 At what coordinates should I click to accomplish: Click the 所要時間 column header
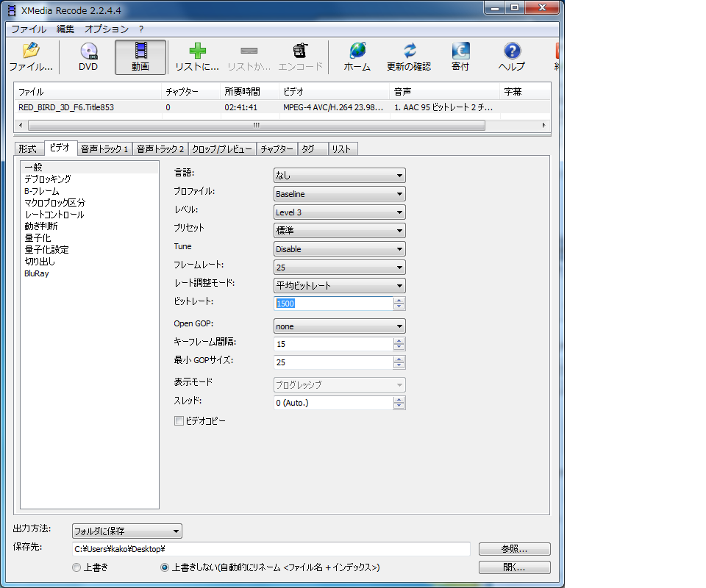click(250, 92)
